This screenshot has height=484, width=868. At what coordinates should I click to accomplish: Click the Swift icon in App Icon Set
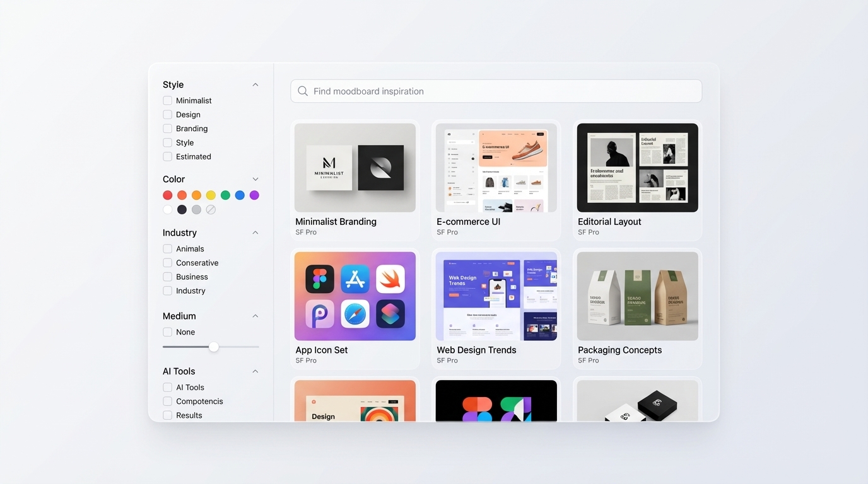pyautogui.click(x=390, y=279)
